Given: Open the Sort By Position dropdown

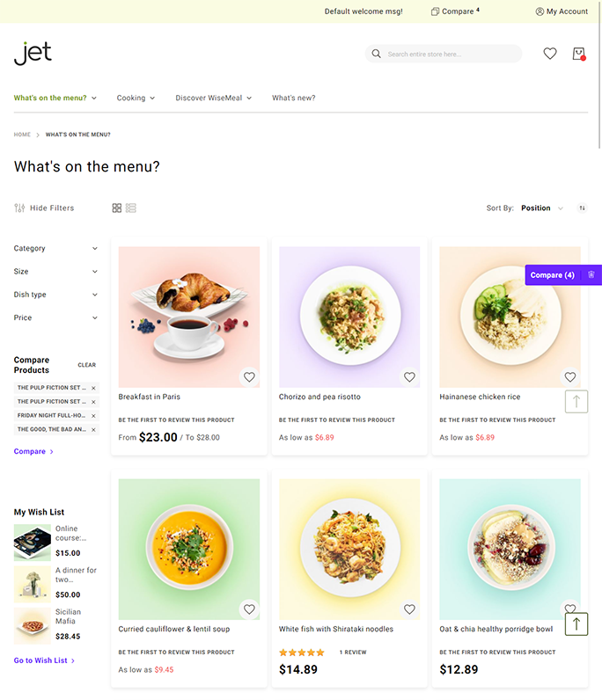Looking at the screenshot, I should click(541, 208).
